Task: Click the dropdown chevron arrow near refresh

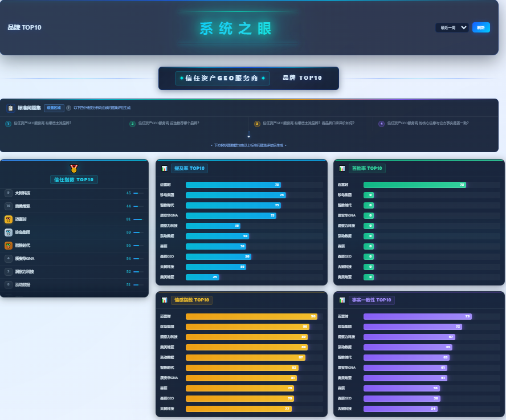Action: tap(464, 27)
